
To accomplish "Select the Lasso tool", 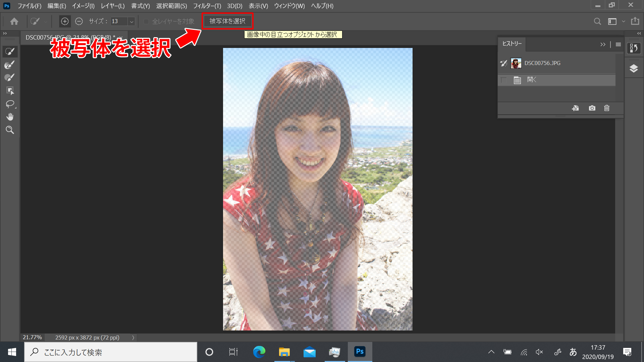I will 10,104.
